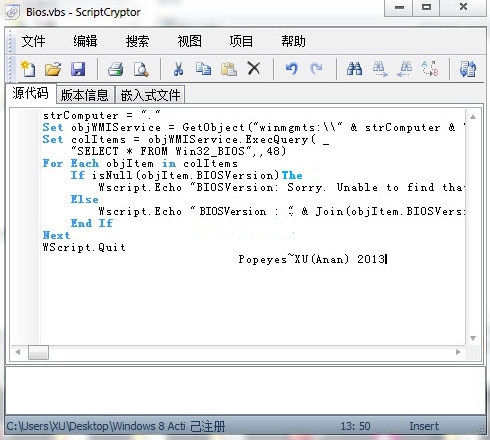
Task: Click the horizontal scrollbar right arrow
Action: [x=458, y=352]
